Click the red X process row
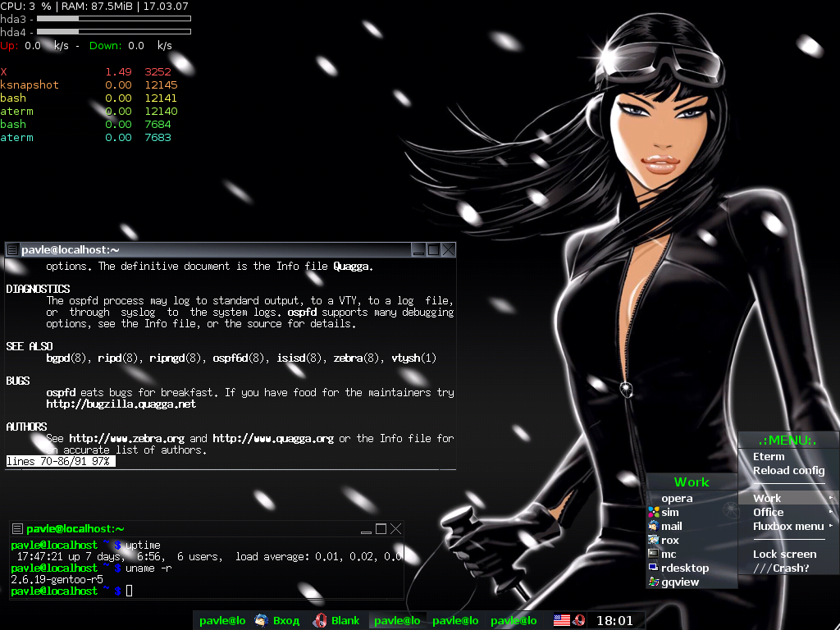840x630 pixels. pos(85,72)
